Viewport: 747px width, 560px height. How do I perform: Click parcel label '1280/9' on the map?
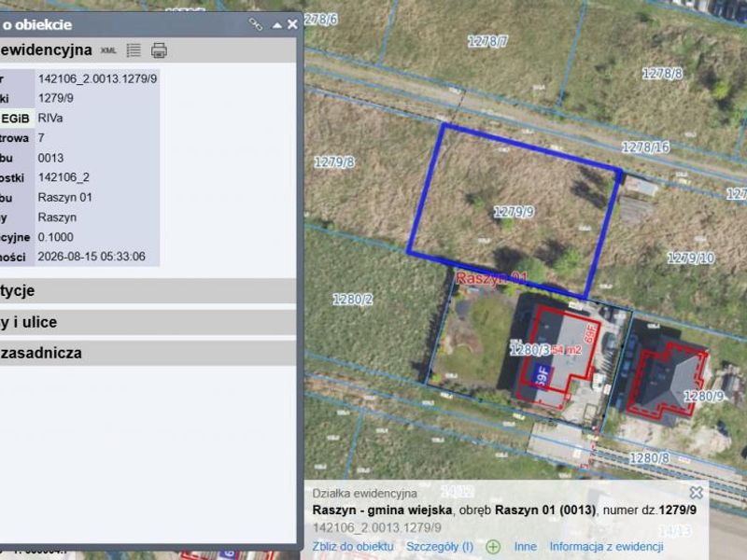pos(704,396)
